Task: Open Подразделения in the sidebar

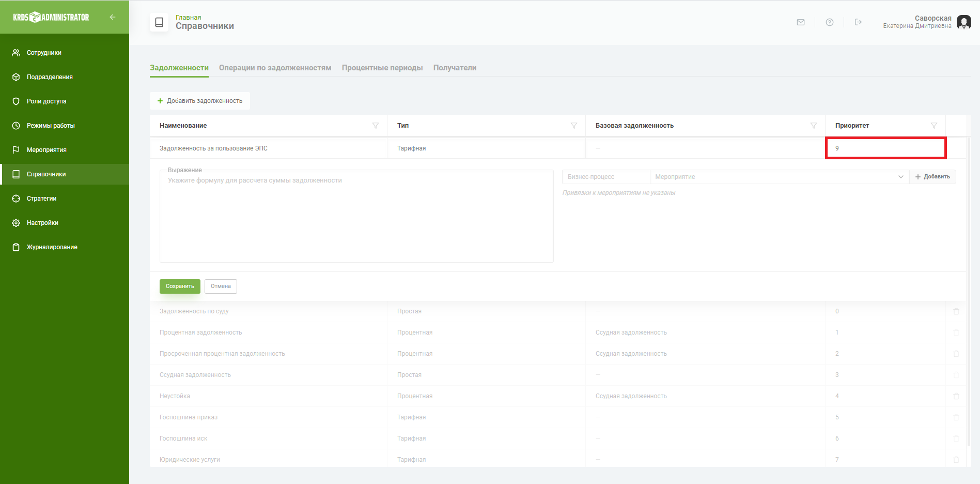Action: 65,77
